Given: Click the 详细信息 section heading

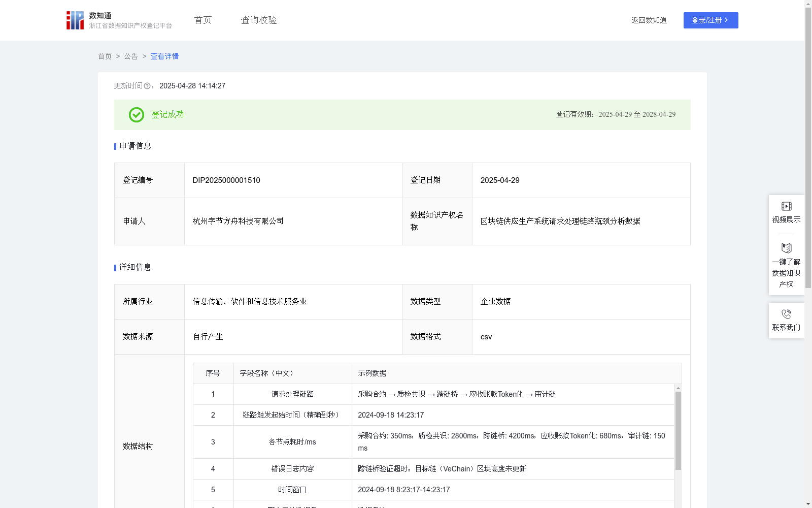Looking at the screenshot, I should pos(136,268).
